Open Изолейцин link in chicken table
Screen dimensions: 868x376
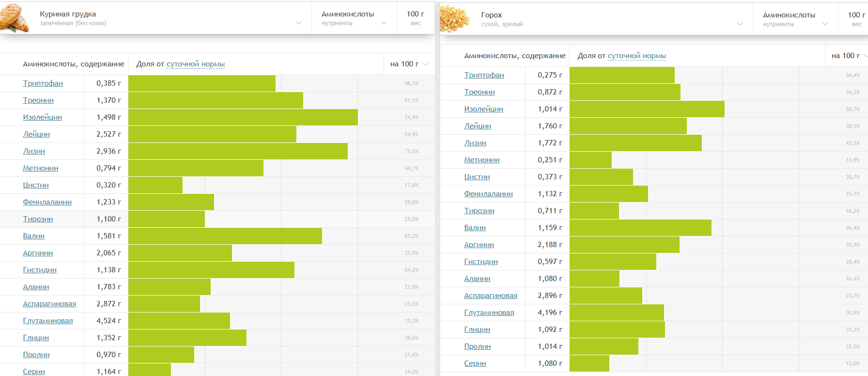pos(43,117)
